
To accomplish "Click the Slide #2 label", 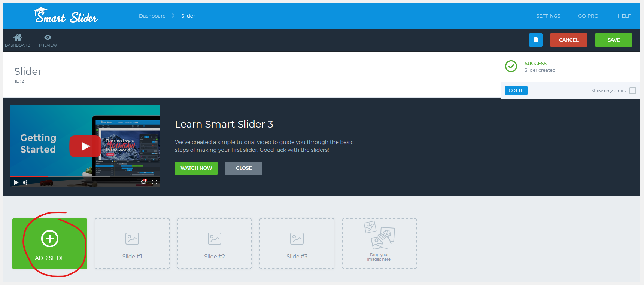I will pyautogui.click(x=215, y=257).
